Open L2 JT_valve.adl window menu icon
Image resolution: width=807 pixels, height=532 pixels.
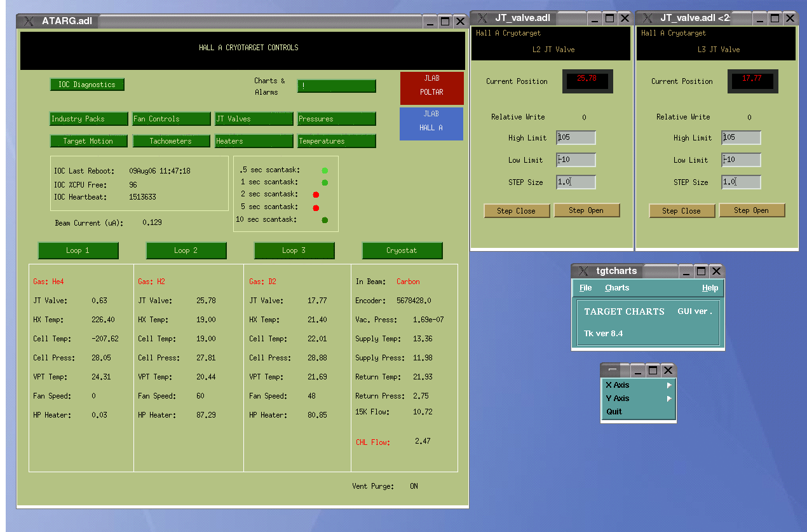(483, 18)
